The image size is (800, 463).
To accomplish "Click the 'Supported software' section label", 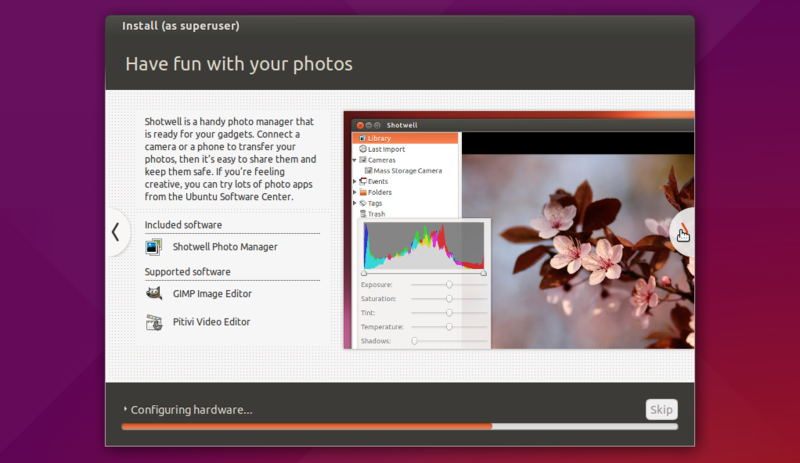I will tap(187, 272).
